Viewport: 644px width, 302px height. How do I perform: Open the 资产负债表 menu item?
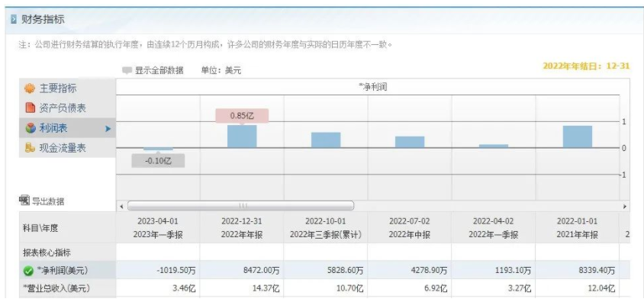[x=67, y=108]
